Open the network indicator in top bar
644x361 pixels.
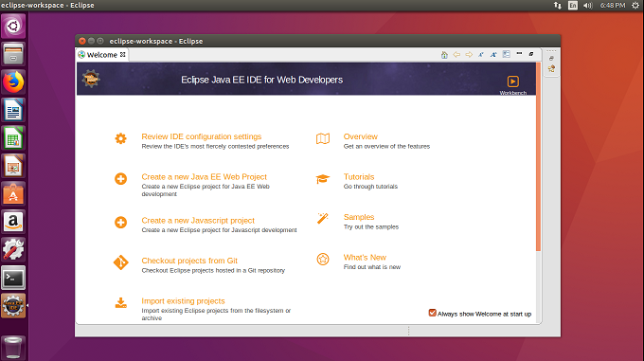(557, 6)
